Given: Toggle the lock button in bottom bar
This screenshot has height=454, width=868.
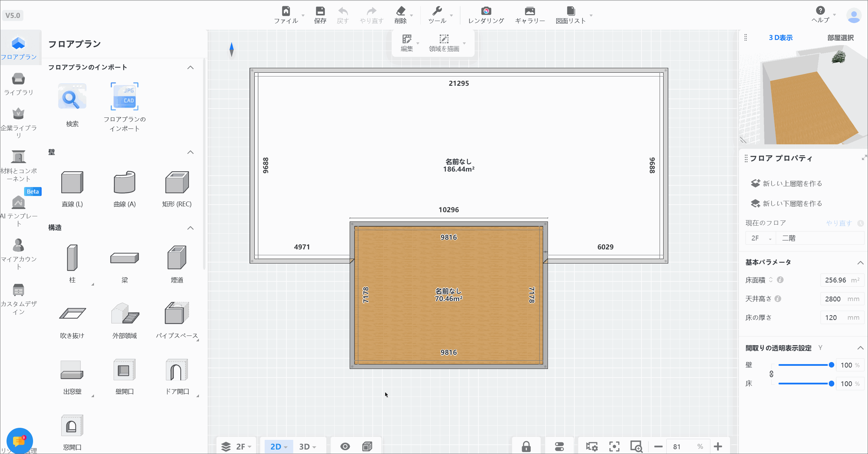Looking at the screenshot, I should point(526,446).
